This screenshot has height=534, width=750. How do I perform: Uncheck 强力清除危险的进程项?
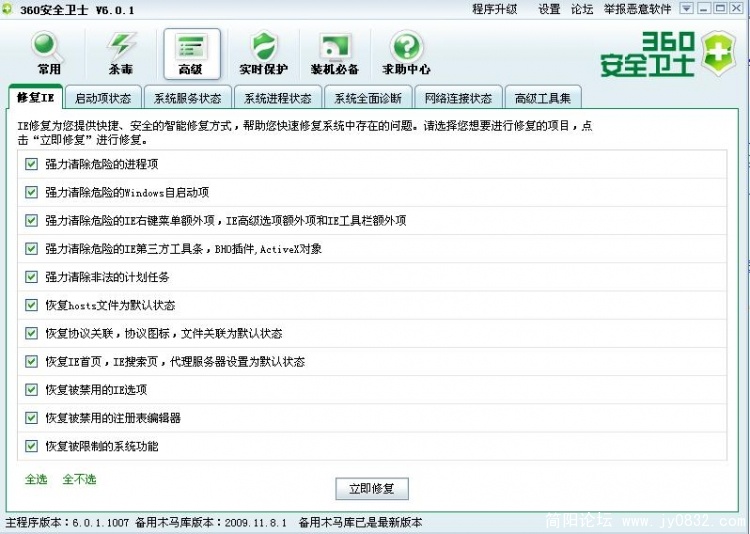(x=32, y=164)
